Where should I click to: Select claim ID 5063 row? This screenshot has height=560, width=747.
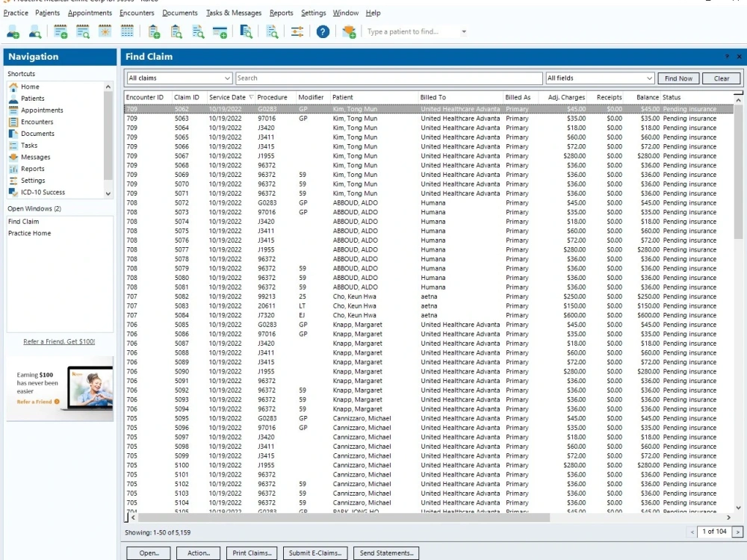pos(429,119)
